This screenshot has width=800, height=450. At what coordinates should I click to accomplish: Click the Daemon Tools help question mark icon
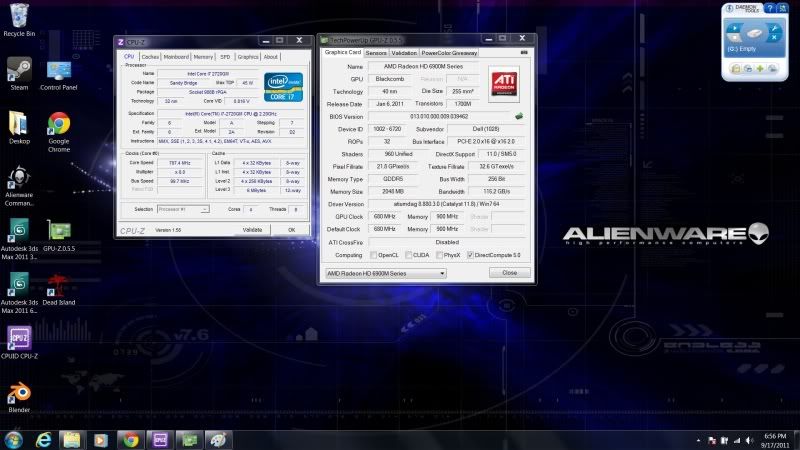[769, 8]
